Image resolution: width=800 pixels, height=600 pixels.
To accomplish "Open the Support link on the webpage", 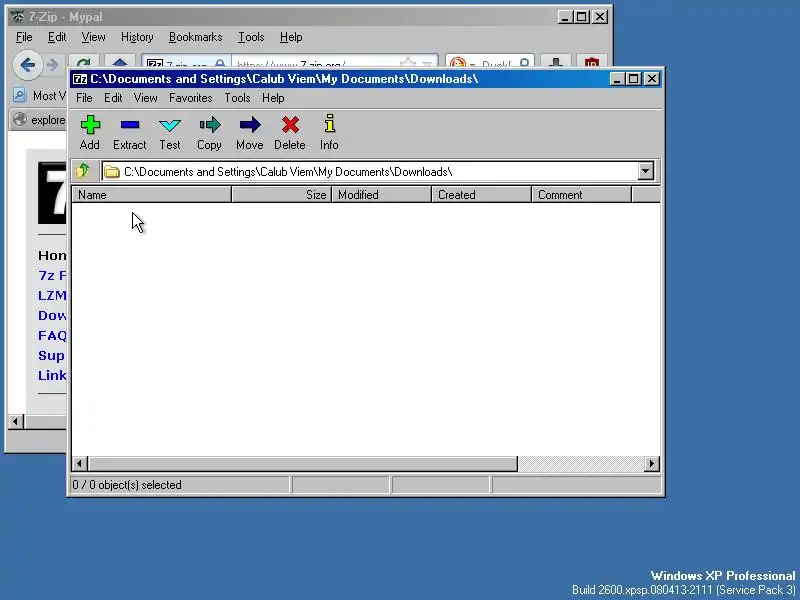I will click(51, 356).
